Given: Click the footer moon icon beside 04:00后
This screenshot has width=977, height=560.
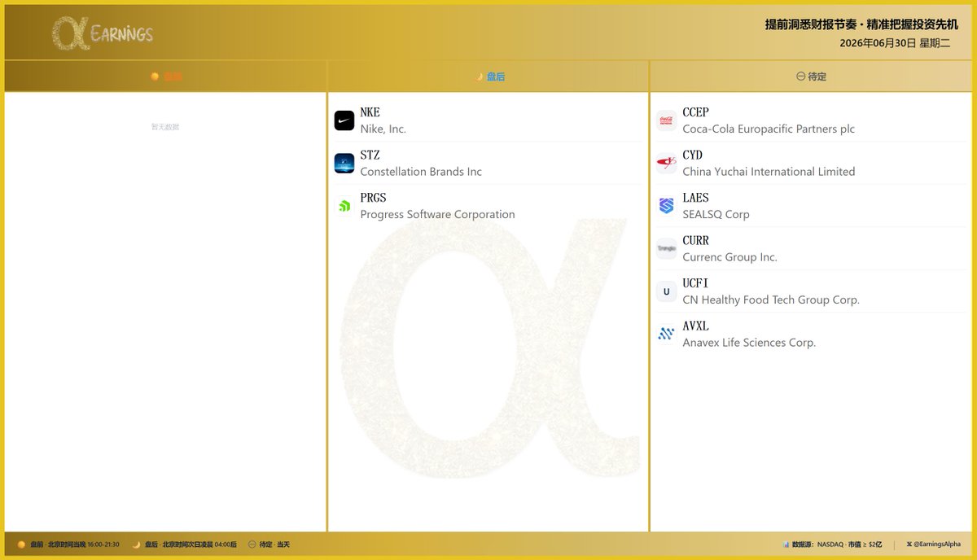Looking at the screenshot, I should point(136,545).
